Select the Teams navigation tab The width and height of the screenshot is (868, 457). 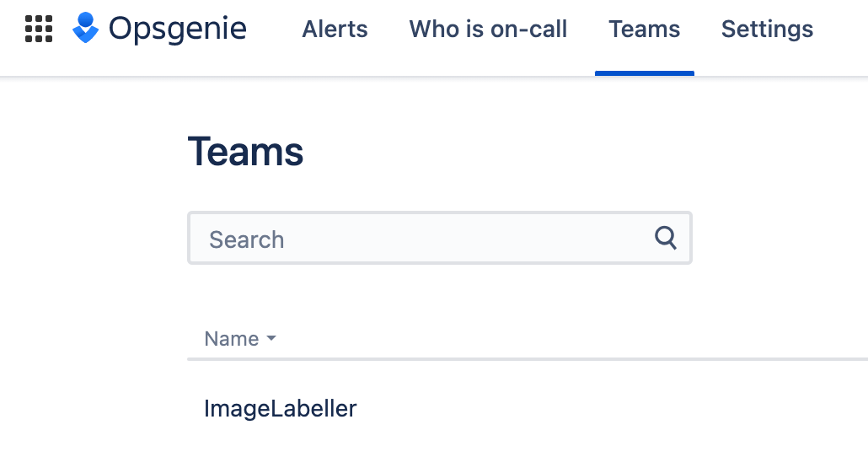[x=645, y=30]
